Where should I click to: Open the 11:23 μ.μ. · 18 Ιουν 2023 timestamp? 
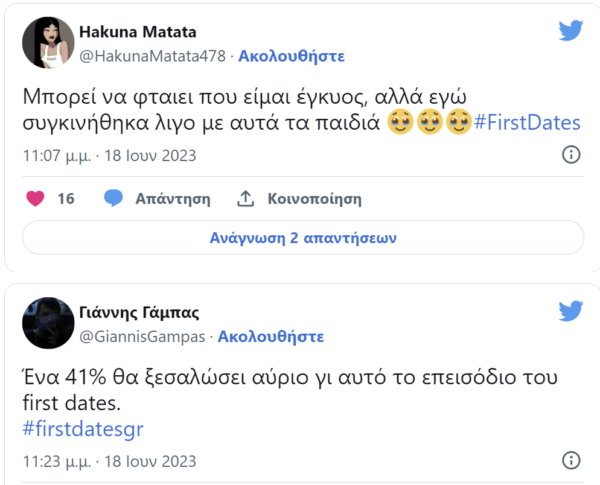point(110,462)
